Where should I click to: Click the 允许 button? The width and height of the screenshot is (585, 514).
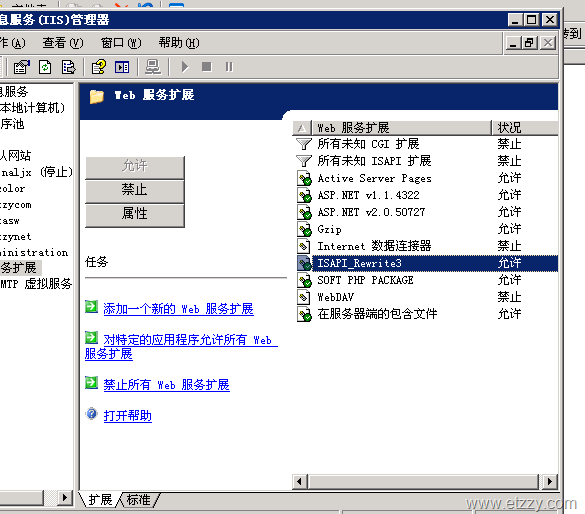point(135,167)
